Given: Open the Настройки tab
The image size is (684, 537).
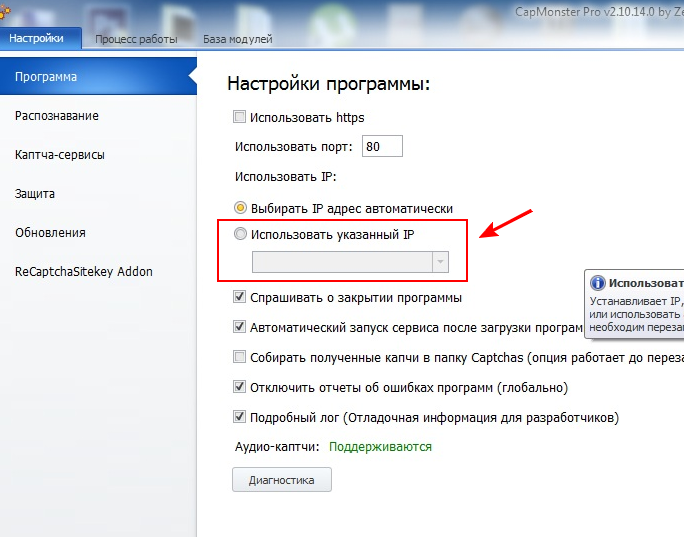Looking at the screenshot, I should coord(40,38).
